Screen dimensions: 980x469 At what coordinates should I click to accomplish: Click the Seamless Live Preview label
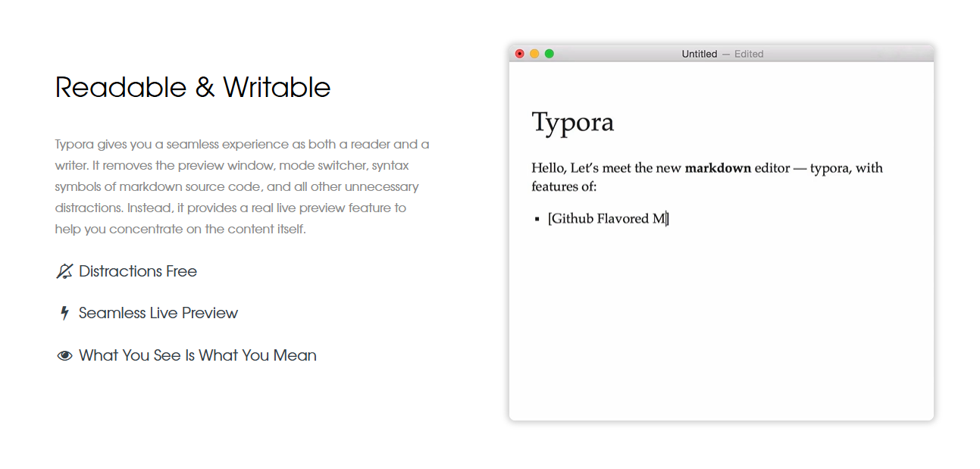(158, 313)
